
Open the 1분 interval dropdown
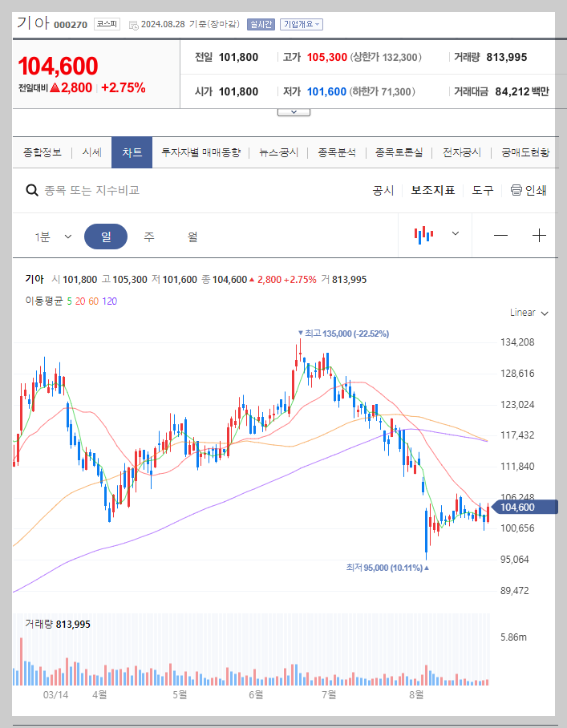coord(53,235)
